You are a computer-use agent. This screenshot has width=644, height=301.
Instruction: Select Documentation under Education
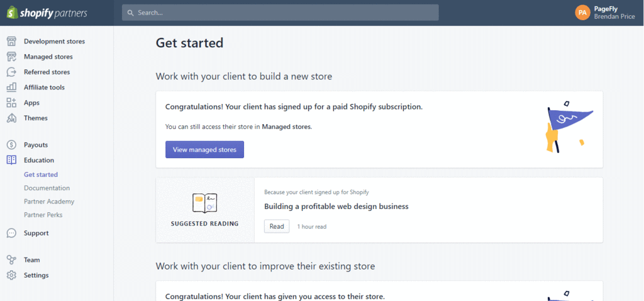point(47,188)
